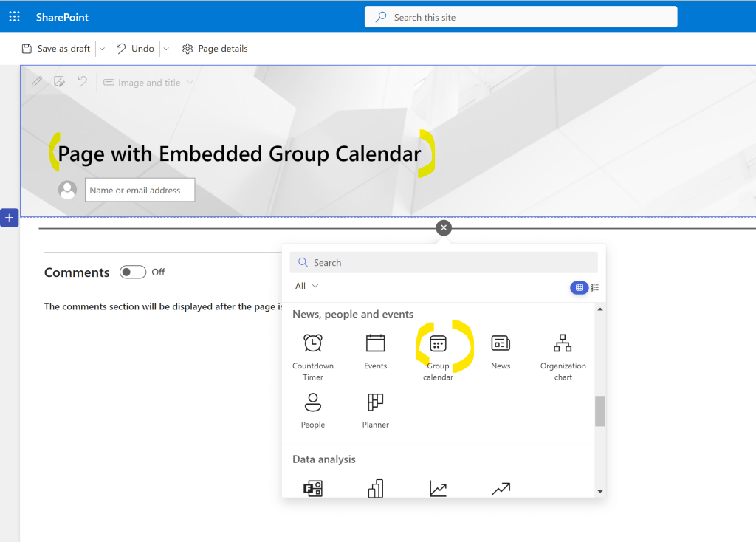Expand the Undo options chevron
This screenshot has height=542, width=756.
[166, 49]
